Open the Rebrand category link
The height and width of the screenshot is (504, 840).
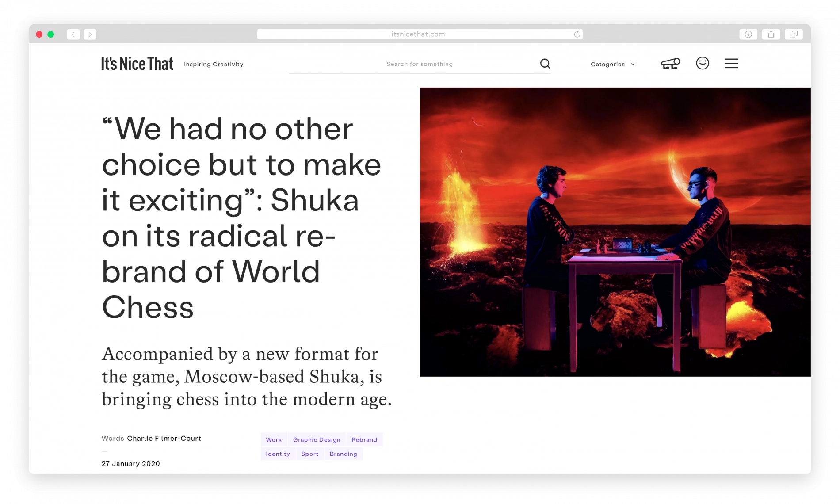[x=364, y=439]
